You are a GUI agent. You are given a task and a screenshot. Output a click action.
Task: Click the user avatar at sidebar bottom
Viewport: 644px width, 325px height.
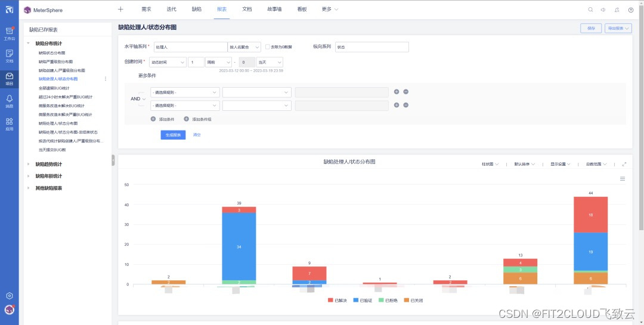(10, 310)
